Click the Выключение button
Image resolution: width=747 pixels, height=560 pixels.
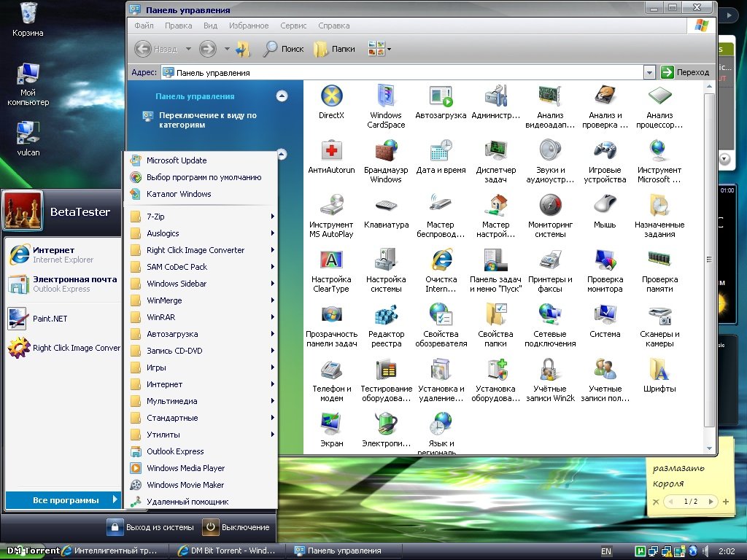[x=237, y=527]
